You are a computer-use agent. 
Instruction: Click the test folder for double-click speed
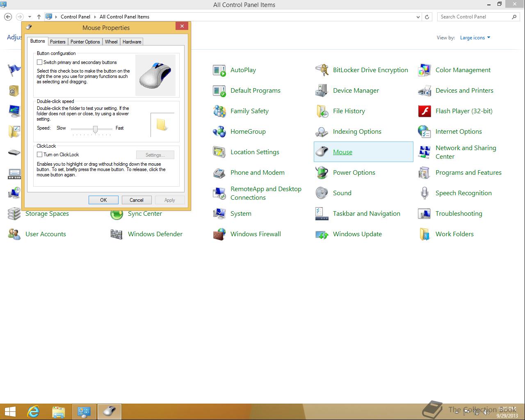162,125
